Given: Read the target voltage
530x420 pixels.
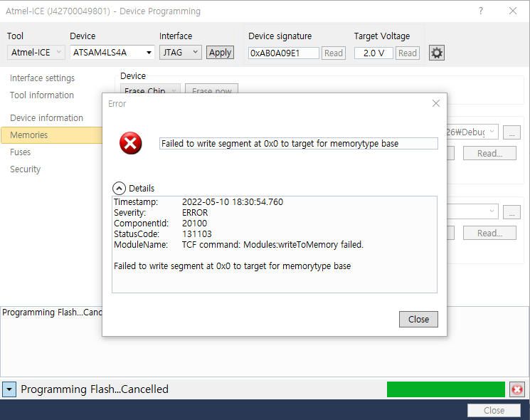Looking at the screenshot, I should tap(408, 53).
